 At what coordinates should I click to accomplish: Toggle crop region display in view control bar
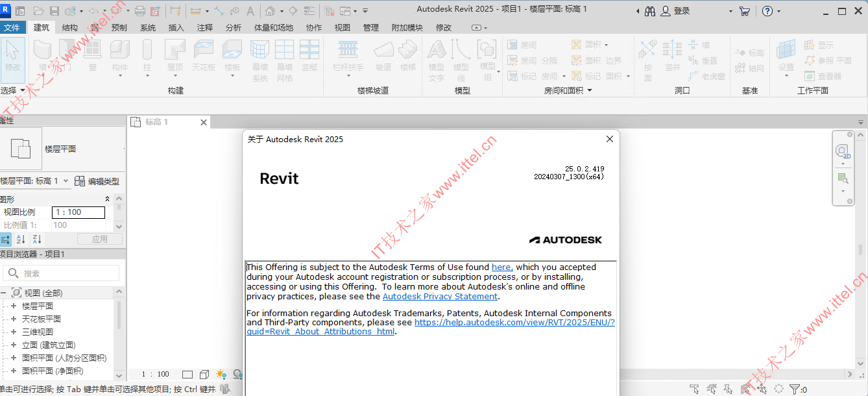pos(187,374)
